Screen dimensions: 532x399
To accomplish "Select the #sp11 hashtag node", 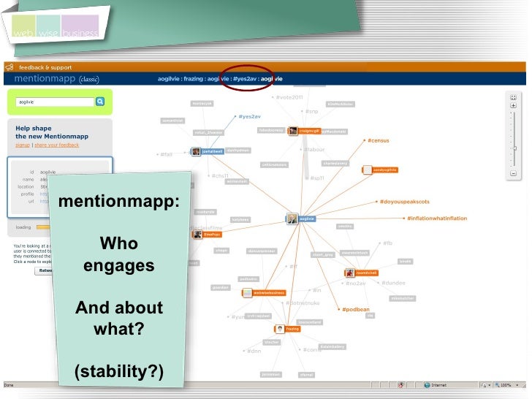I will 317,178.
